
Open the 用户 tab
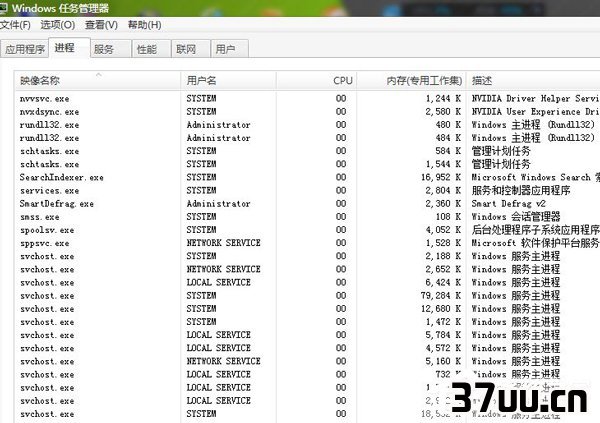[x=230, y=49]
